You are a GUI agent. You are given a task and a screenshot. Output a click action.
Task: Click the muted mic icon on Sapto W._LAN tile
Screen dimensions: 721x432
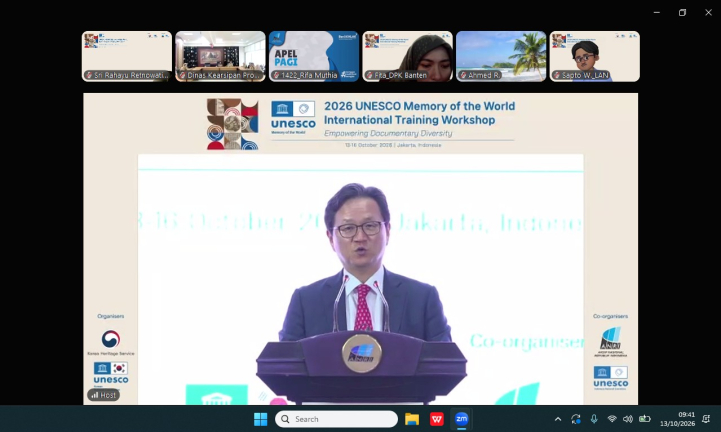(x=557, y=75)
